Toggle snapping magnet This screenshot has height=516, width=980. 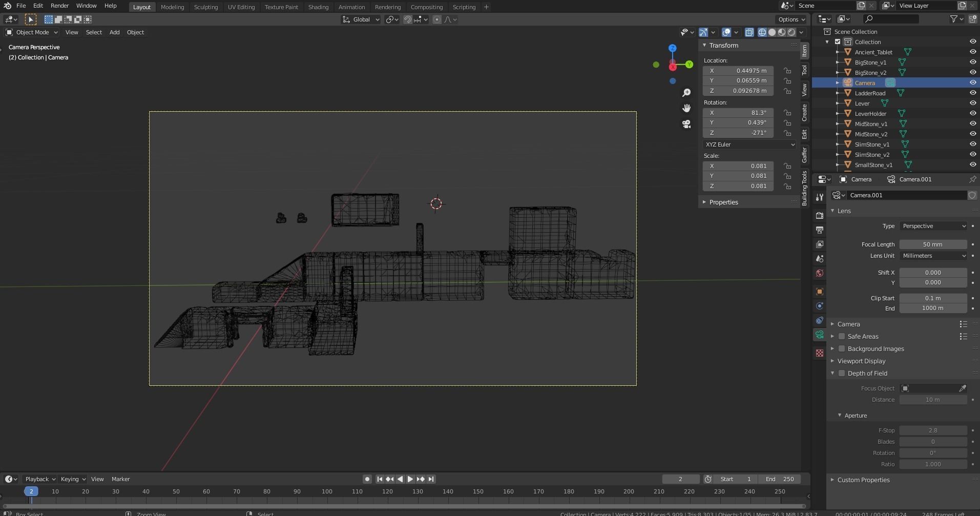click(x=408, y=19)
